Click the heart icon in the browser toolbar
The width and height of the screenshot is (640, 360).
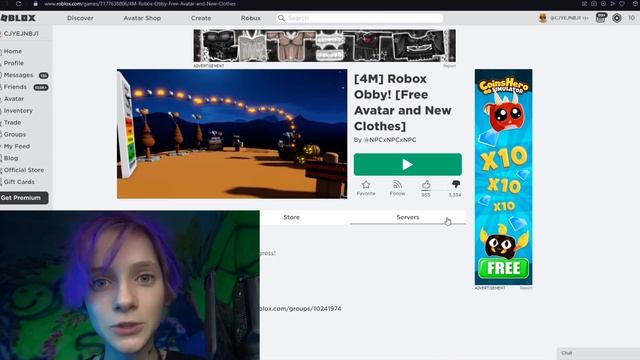pyautogui.click(x=622, y=4)
